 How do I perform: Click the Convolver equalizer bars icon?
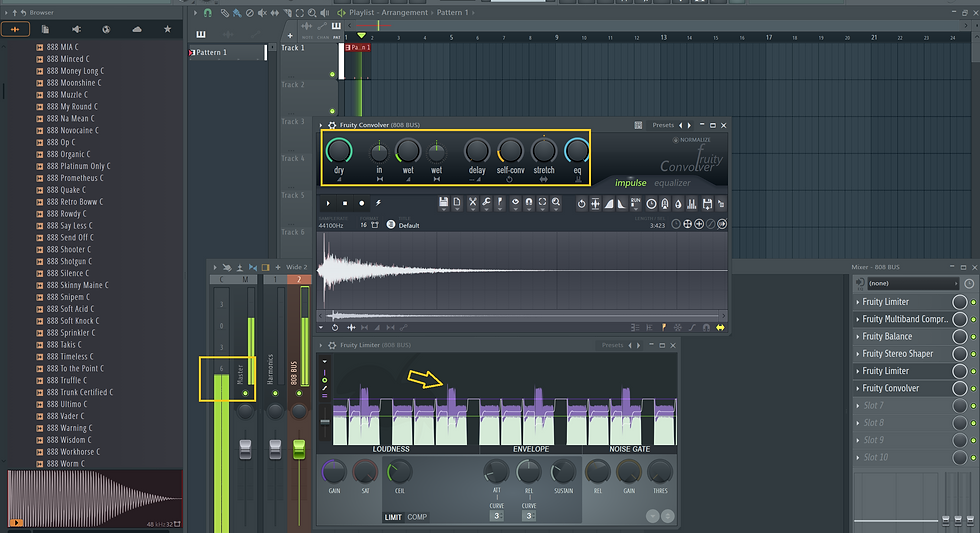point(692,204)
